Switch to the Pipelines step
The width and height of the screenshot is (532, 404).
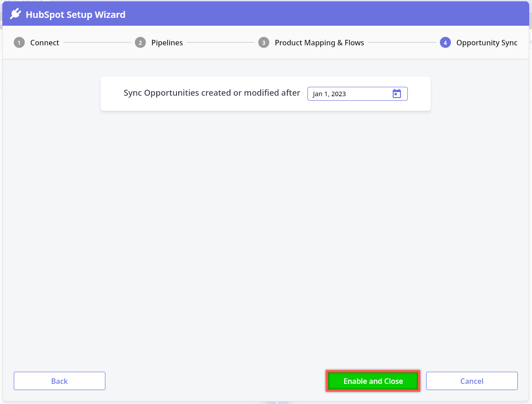click(167, 43)
